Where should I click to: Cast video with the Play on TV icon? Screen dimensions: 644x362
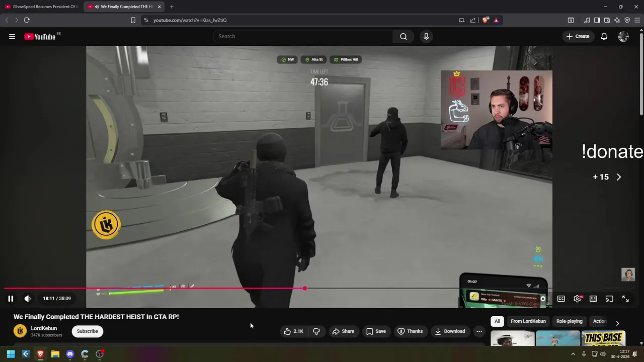tap(609, 299)
